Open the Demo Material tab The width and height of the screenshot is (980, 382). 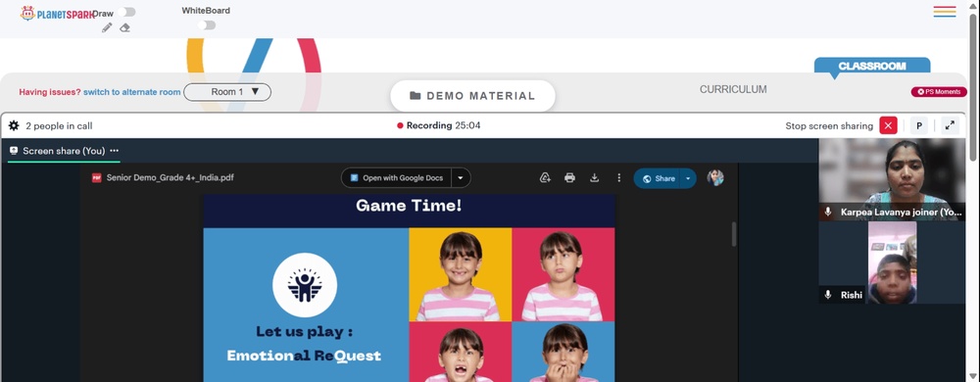(472, 96)
